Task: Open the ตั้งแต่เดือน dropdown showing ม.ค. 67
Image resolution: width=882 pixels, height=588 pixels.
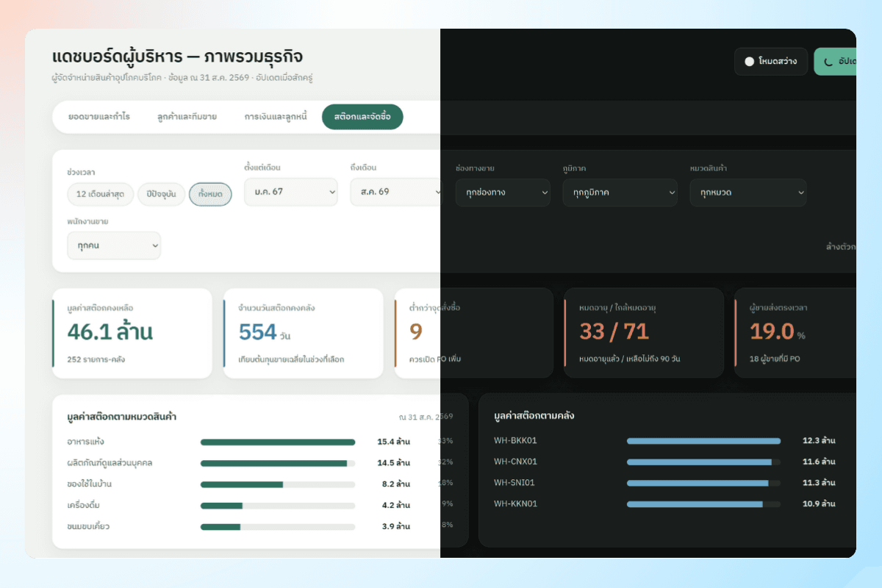Action: (291, 192)
